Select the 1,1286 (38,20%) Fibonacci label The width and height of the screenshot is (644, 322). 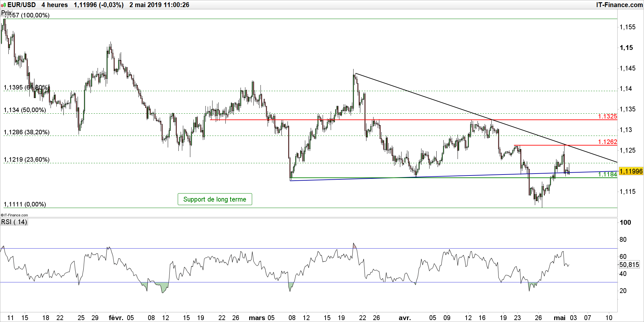(26, 132)
